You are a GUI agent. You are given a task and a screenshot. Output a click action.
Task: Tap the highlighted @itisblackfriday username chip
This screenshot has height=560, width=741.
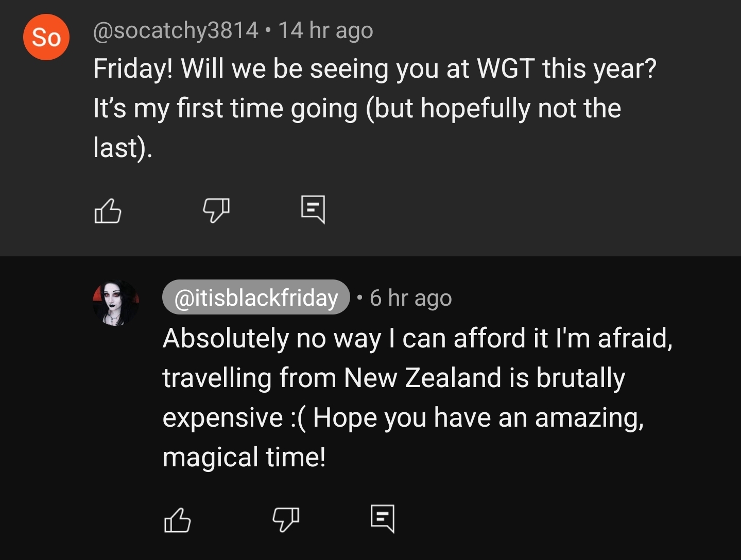click(256, 297)
